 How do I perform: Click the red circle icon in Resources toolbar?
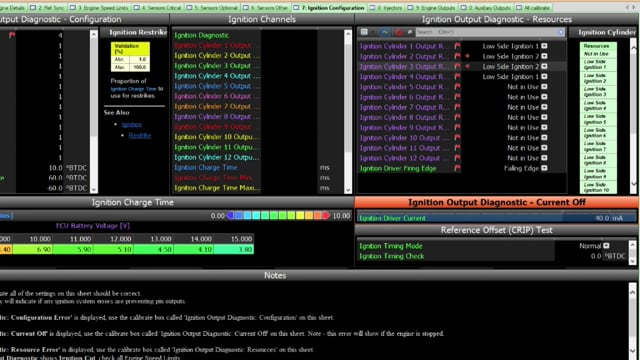click(x=399, y=32)
